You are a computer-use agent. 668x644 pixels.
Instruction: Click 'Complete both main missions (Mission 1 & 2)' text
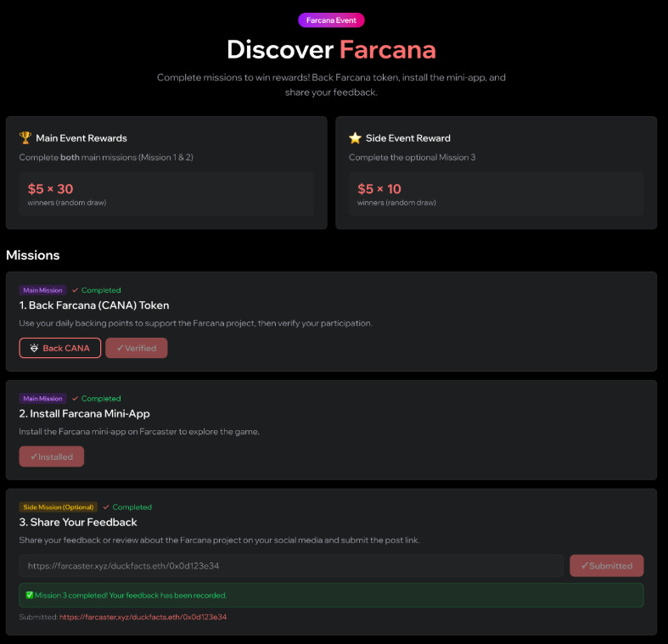[106, 157]
